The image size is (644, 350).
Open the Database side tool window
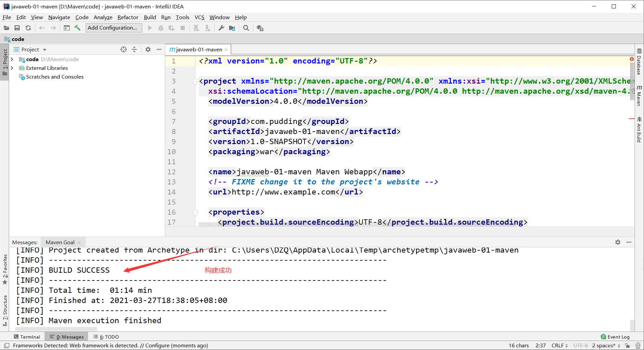click(x=639, y=61)
